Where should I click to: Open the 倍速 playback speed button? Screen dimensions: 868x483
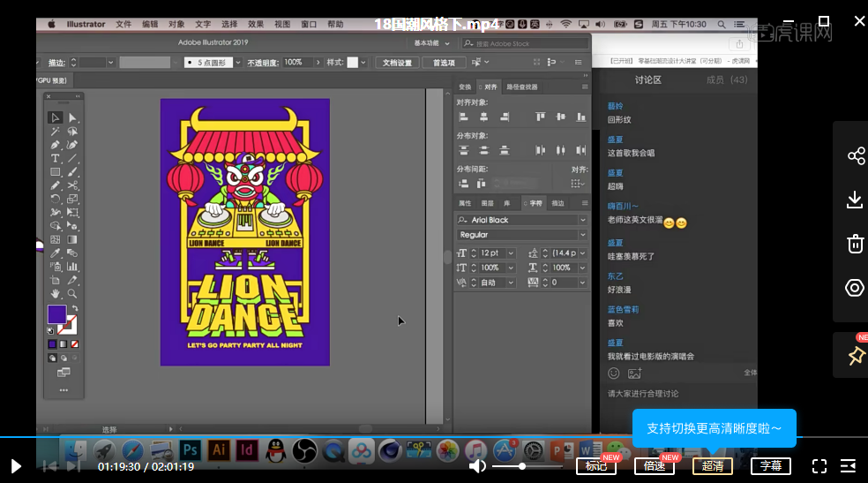[x=654, y=466]
